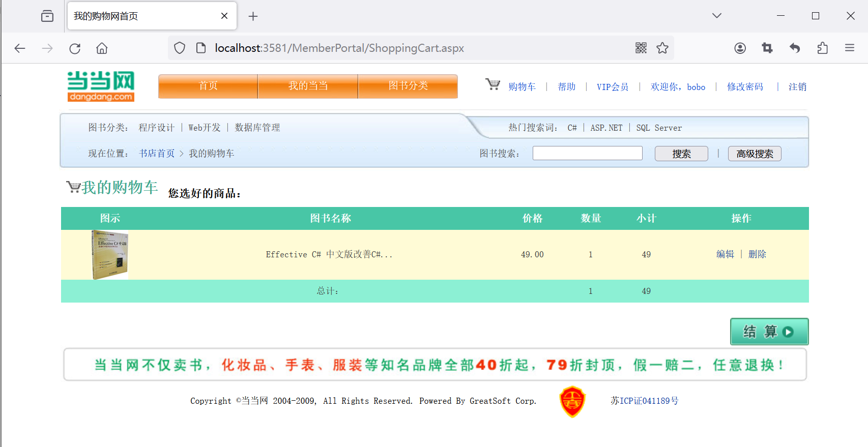Open the Firefox account icon
Image resolution: width=868 pixels, height=447 pixels.
740,48
